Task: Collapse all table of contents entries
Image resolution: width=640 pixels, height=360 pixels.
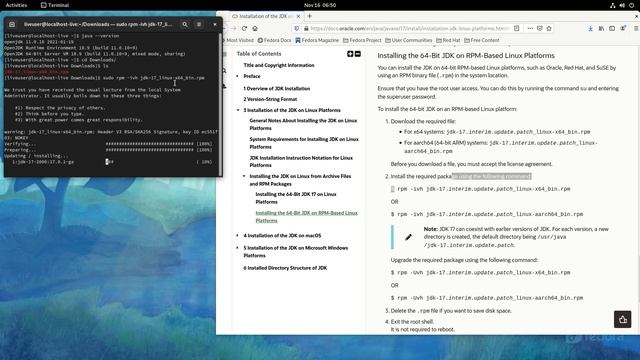Action: [358, 54]
